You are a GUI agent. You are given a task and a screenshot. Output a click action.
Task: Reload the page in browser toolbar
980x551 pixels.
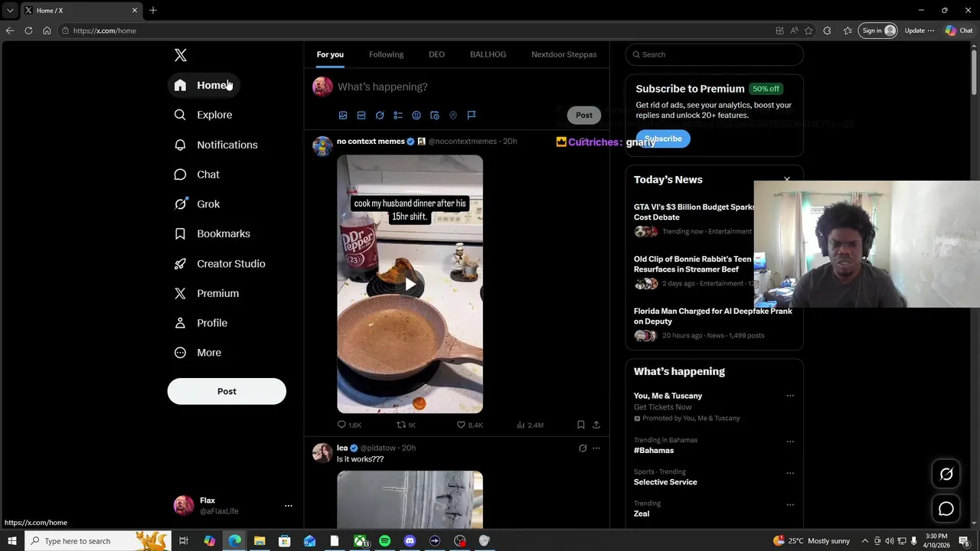[x=28, y=31]
